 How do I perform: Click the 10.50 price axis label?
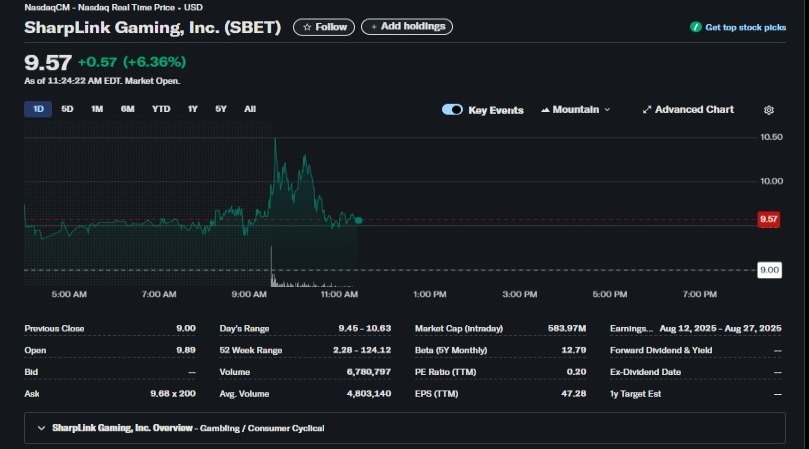771,137
